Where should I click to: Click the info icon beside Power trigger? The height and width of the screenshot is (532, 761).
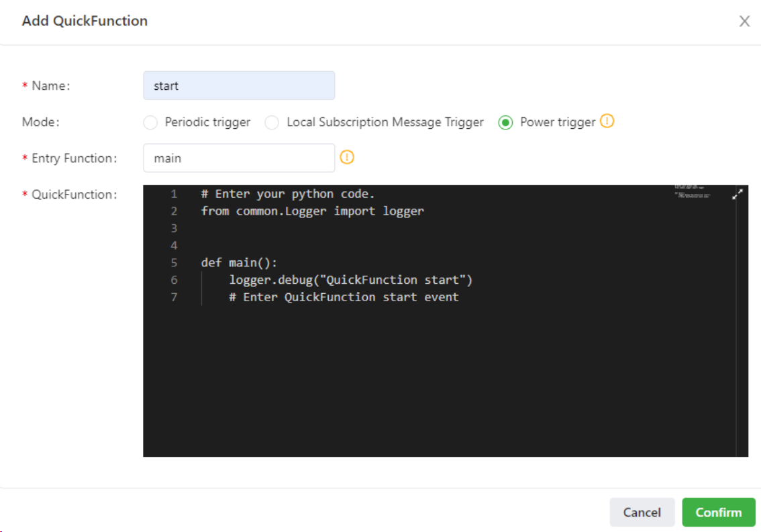(x=607, y=121)
